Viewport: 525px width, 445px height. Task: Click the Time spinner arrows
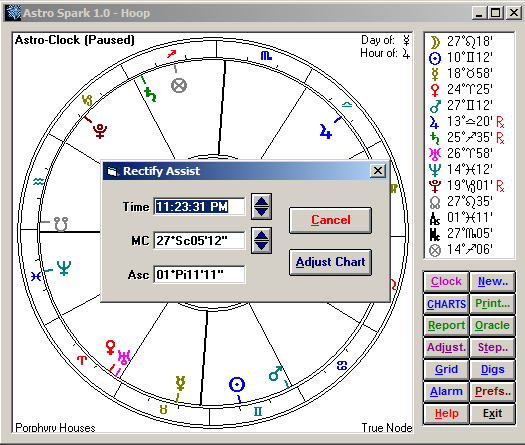pyautogui.click(x=261, y=206)
